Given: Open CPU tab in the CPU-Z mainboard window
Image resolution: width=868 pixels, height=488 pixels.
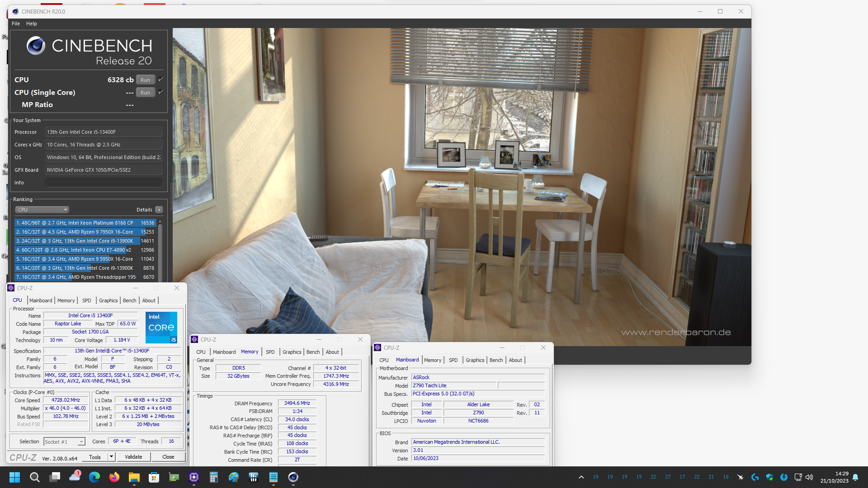Looking at the screenshot, I should point(384,360).
